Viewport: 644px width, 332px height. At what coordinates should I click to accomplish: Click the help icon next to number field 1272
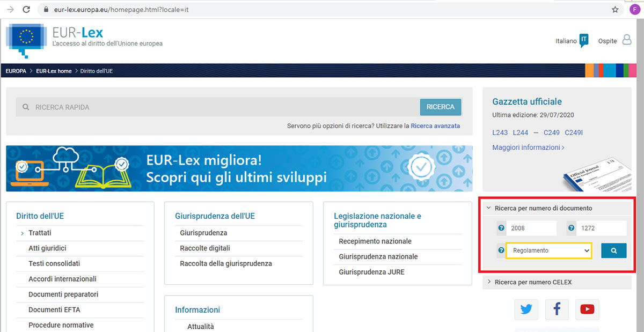[571, 228]
